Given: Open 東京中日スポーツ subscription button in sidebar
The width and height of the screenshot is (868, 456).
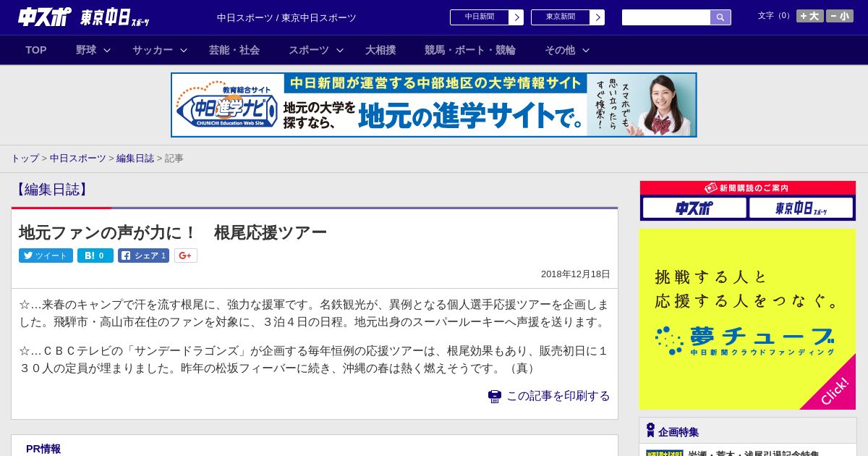Looking at the screenshot, I should tap(801, 208).
